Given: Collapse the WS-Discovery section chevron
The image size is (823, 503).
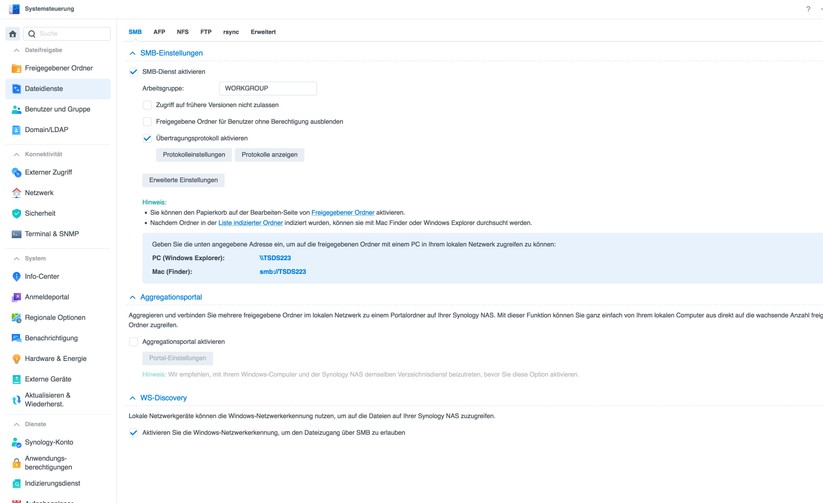Looking at the screenshot, I should click(132, 398).
